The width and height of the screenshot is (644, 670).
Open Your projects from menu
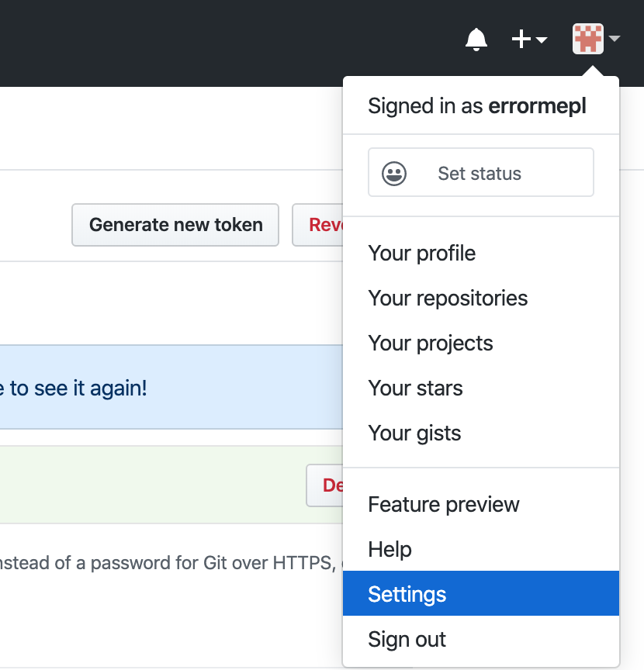point(431,344)
